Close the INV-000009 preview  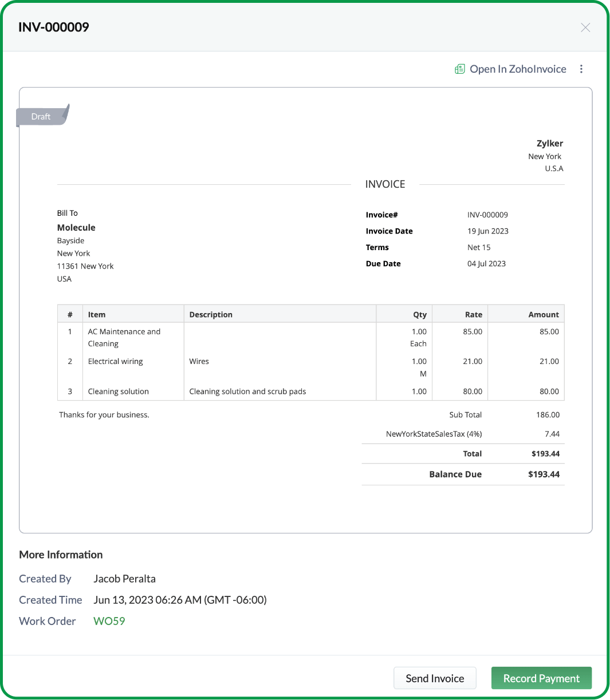[x=585, y=27]
